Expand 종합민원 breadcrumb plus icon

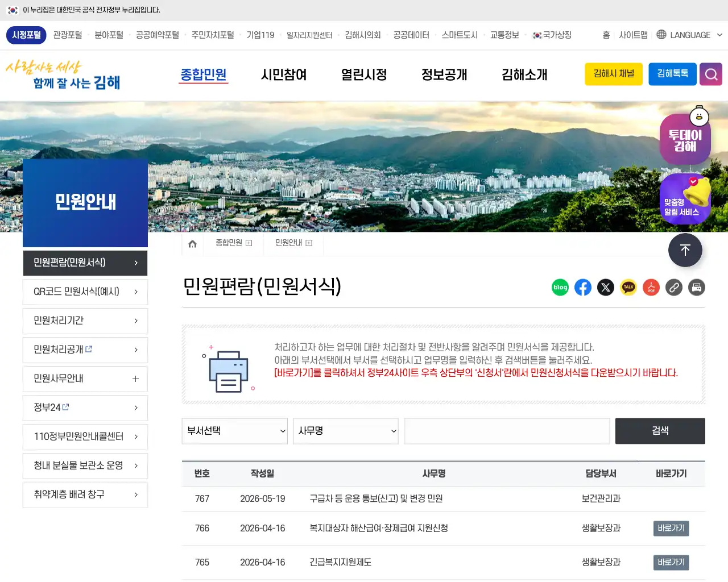click(249, 243)
